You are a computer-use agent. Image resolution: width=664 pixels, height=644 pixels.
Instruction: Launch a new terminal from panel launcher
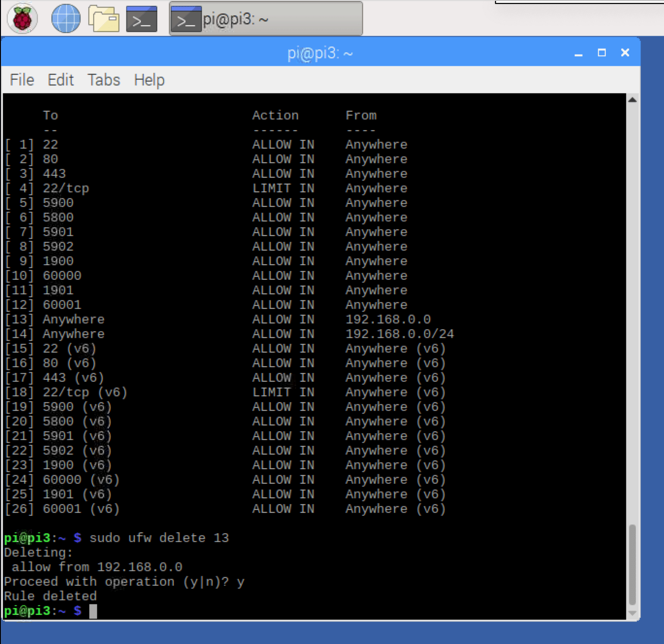click(141, 19)
